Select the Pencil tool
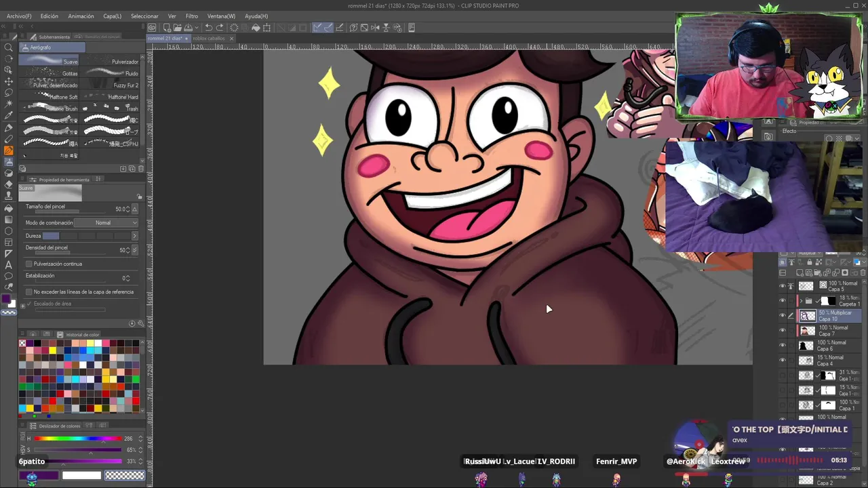Viewport: 868px width, 488px height. [x=9, y=139]
